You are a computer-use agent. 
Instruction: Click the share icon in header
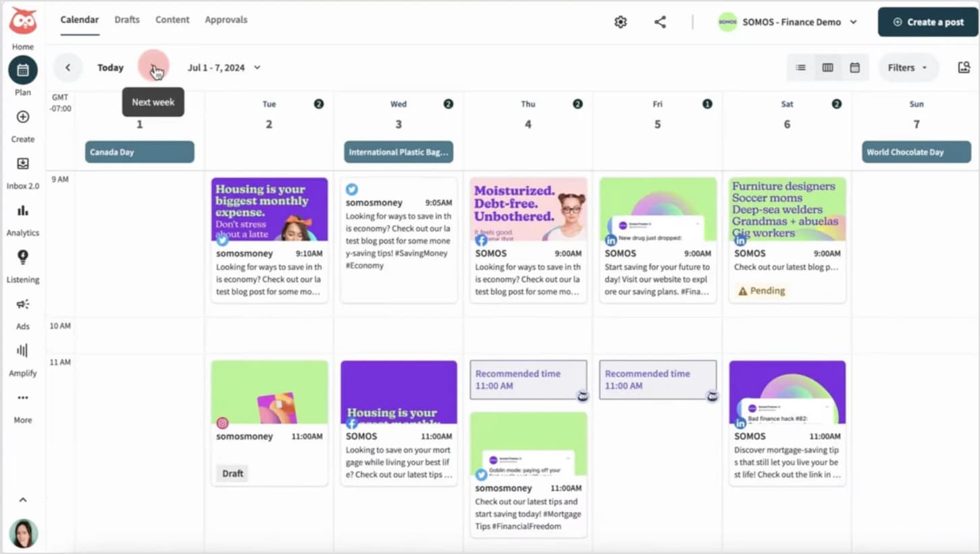(x=660, y=22)
